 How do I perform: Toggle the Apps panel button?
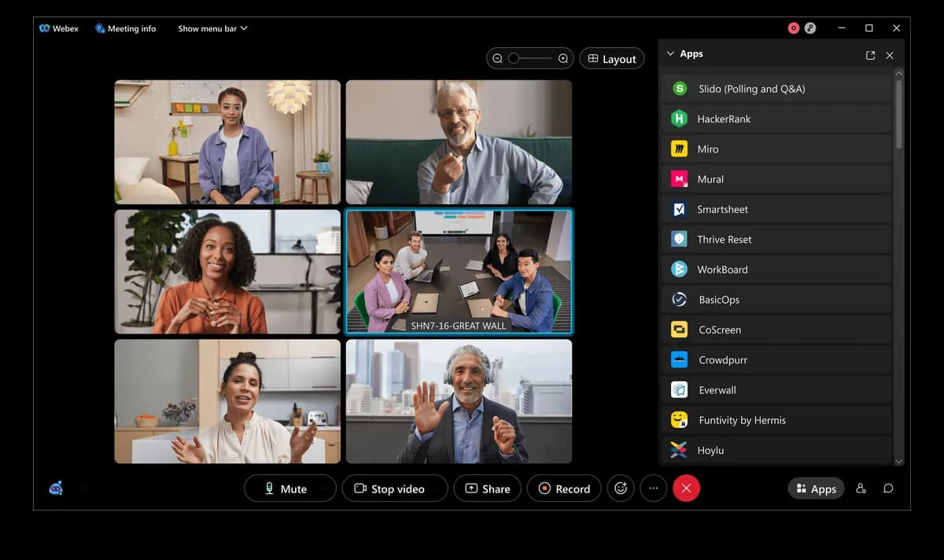[x=816, y=488]
